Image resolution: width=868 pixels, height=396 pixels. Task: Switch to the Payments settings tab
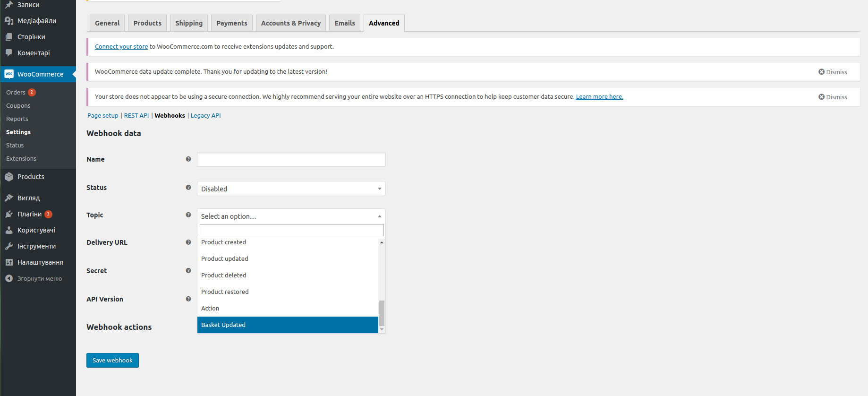[x=232, y=23]
